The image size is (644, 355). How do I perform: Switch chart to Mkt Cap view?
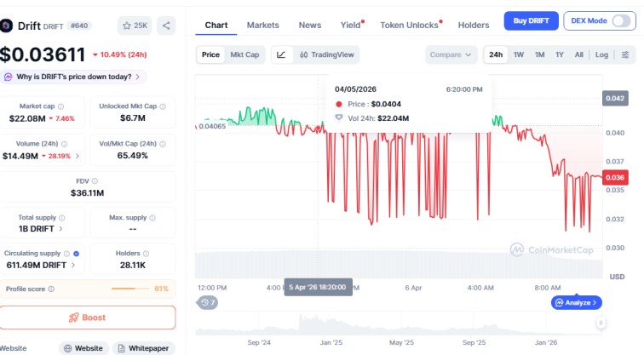tap(245, 54)
